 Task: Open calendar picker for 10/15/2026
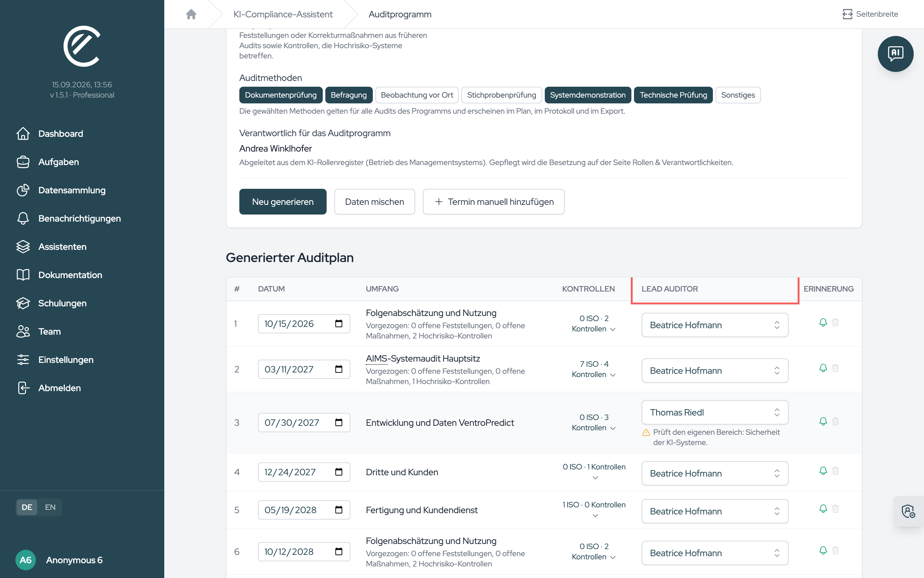[339, 323]
